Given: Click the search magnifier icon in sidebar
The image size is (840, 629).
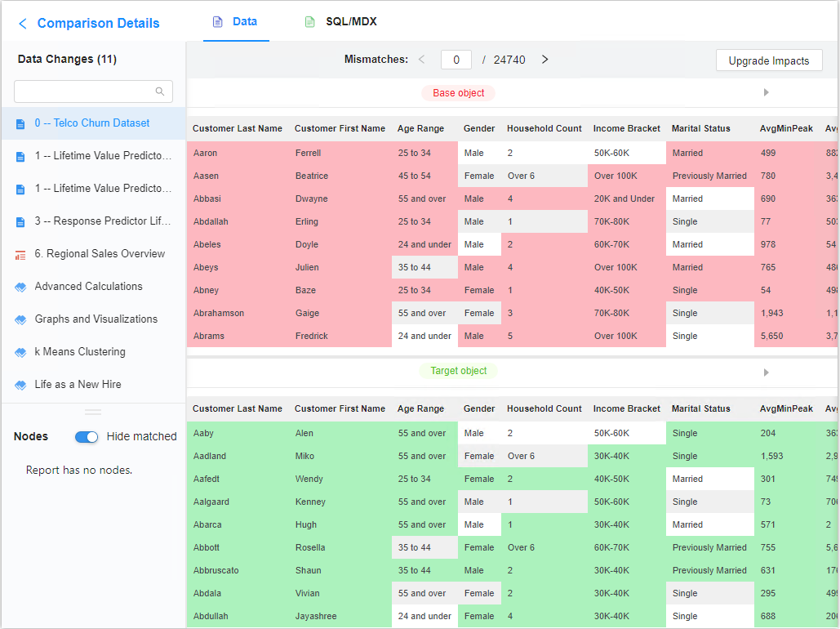Looking at the screenshot, I should click(160, 91).
